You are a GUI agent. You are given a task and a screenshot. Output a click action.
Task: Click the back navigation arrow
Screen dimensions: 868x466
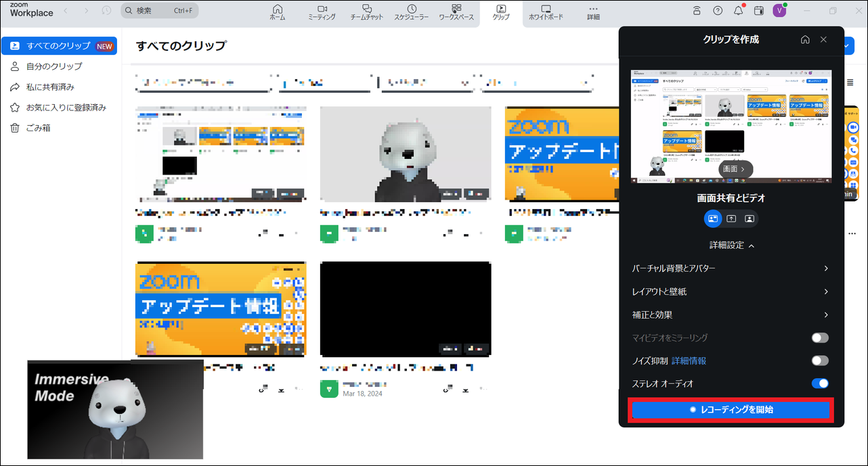[x=66, y=11]
